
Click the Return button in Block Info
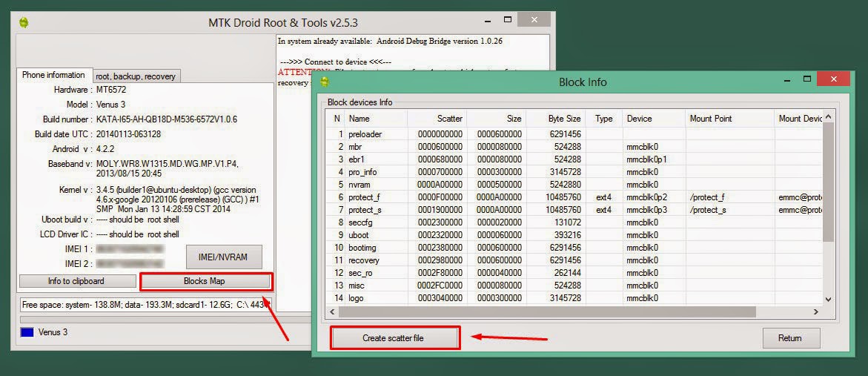[790, 337]
